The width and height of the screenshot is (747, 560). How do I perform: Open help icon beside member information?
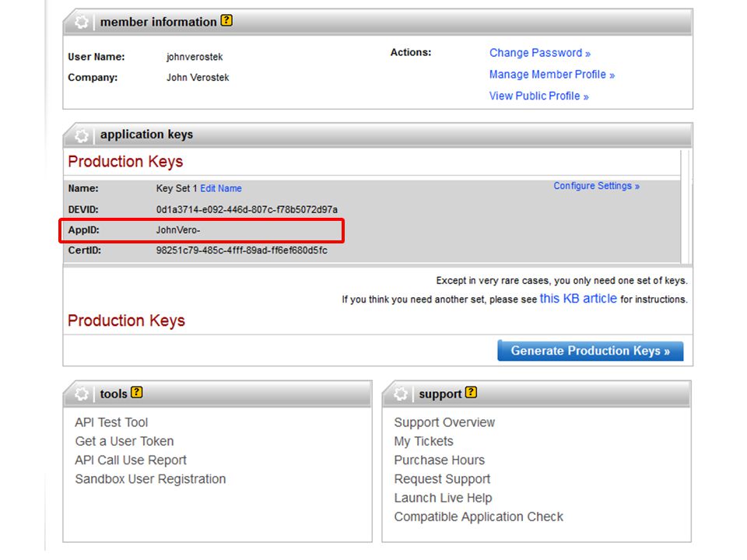(x=226, y=20)
